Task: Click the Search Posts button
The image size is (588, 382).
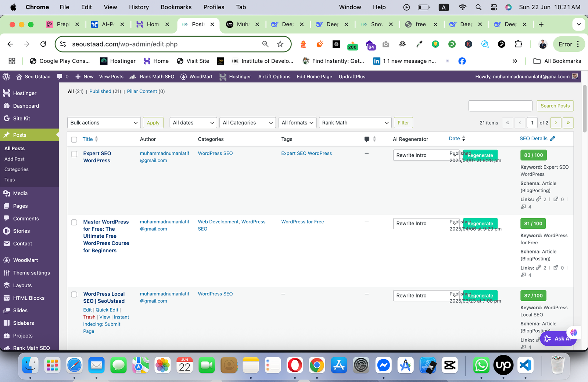Action: 555,106
